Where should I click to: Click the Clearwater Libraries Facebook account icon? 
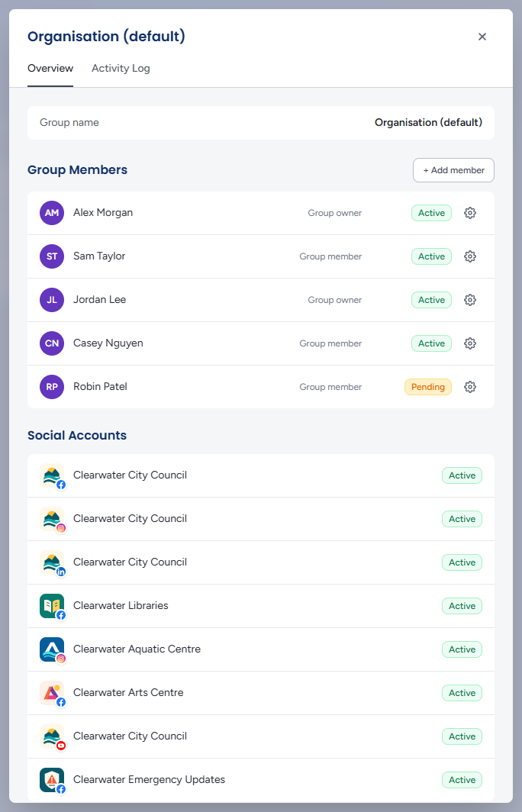[53, 607]
